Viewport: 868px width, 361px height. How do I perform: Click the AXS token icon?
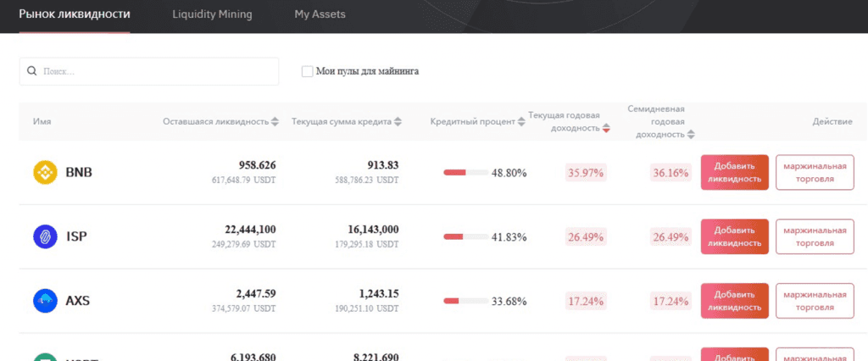click(x=46, y=301)
